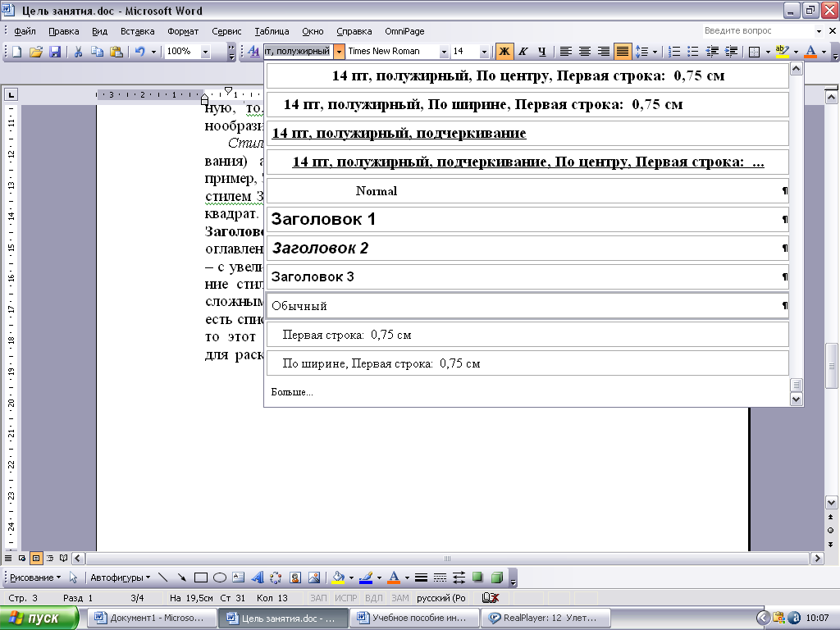Open highlight color dropdown arrow
This screenshot has height=630, width=840.
tap(796, 52)
